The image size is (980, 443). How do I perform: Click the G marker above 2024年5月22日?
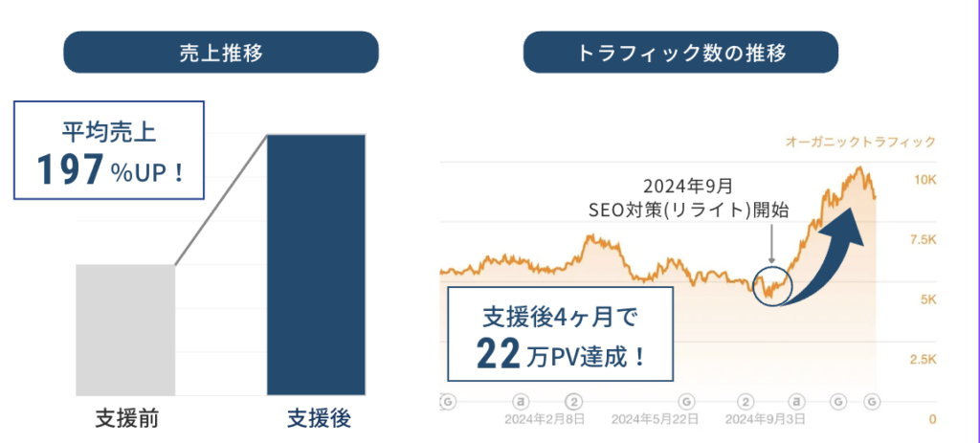(686, 400)
